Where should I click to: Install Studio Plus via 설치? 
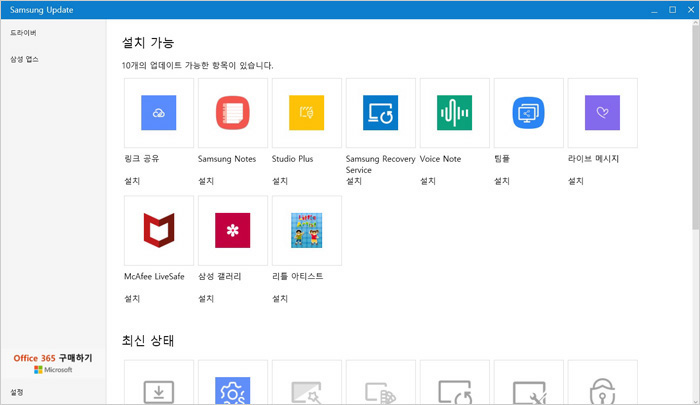click(x=280, y=181)
